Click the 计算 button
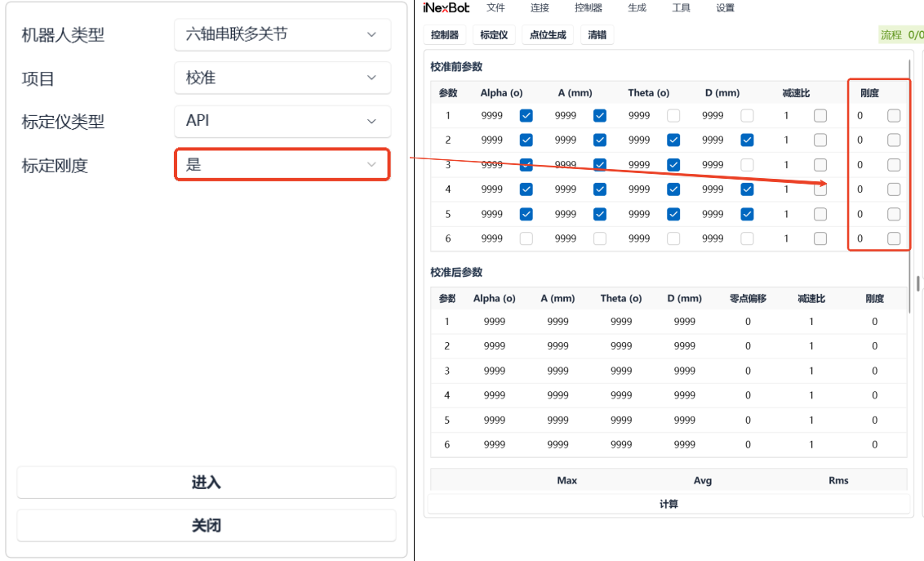The image size is (924, 561). (669, 504)
